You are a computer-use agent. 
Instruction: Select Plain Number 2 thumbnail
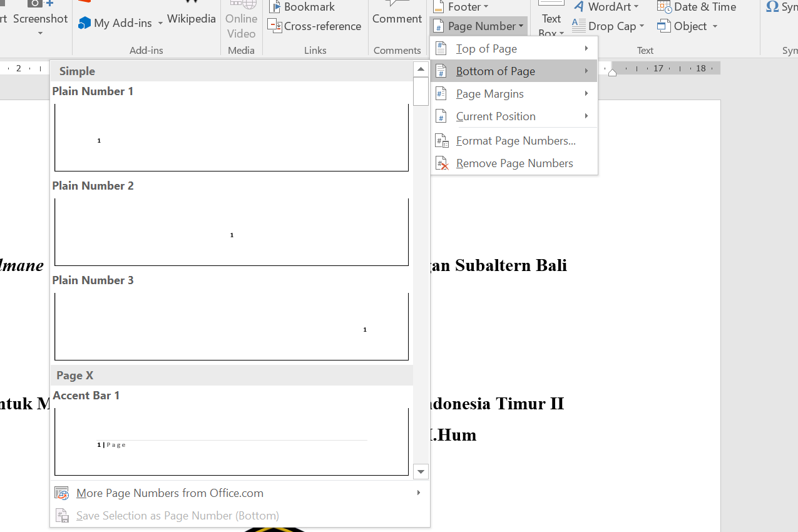pos(232,232)
